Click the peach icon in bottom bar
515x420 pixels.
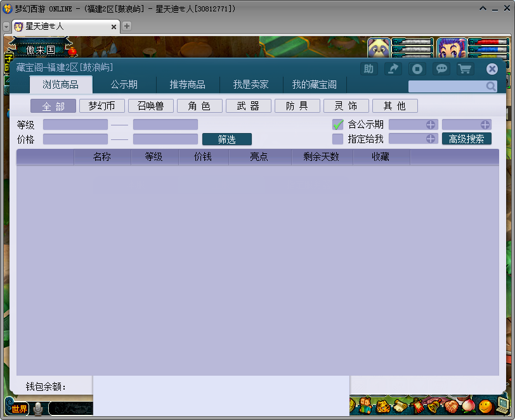point(467,406)
